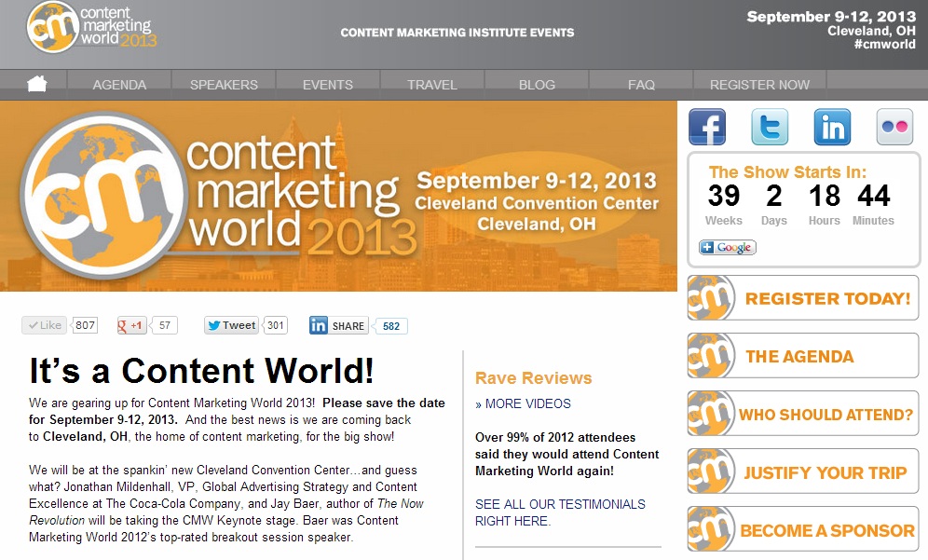928x560 pixels.
Task: Click the Who Should Attend? button
Action: pyautogui.click(x=803, y=414)
